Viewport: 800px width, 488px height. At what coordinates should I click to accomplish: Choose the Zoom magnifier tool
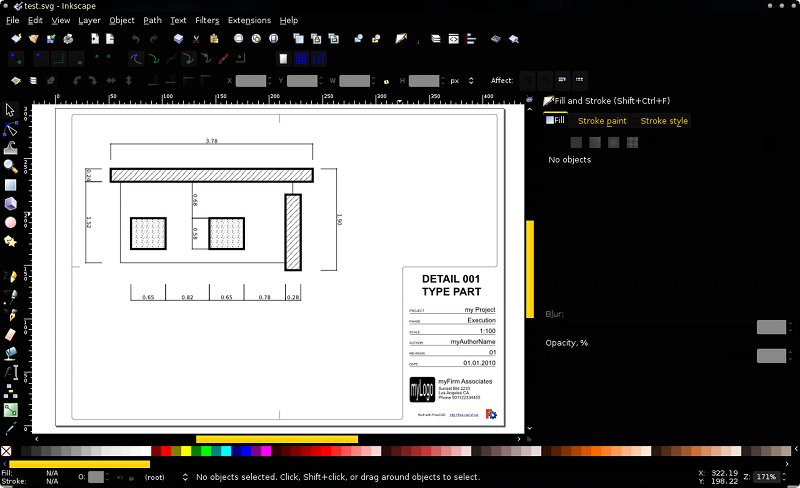click(x=10, y=166)
